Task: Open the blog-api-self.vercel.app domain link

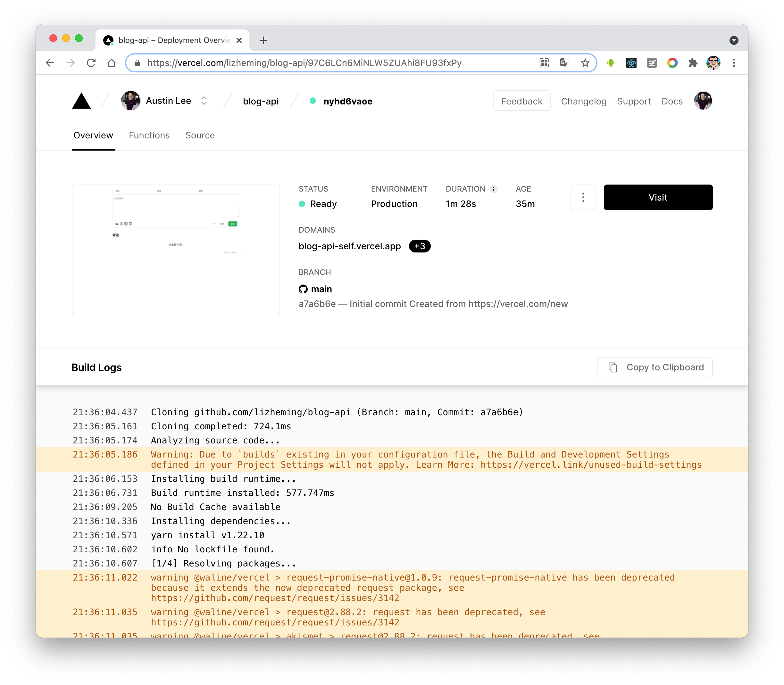Action: point(350,246)
